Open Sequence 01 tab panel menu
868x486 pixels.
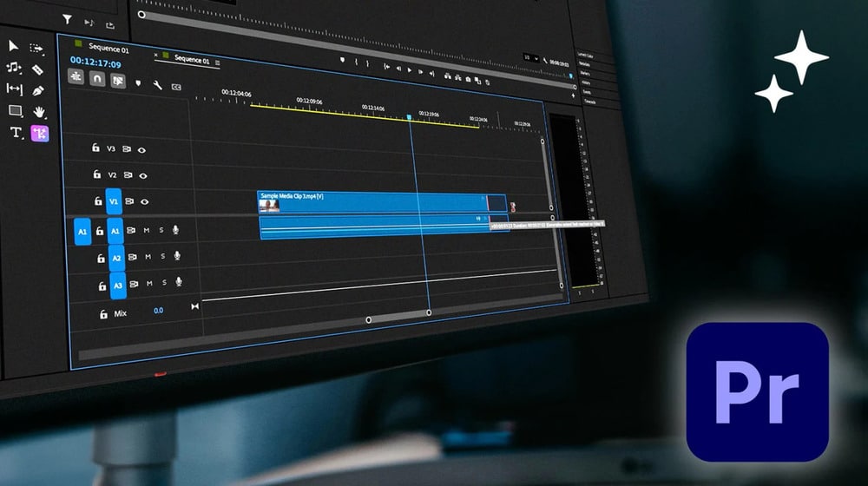(218, 62)
